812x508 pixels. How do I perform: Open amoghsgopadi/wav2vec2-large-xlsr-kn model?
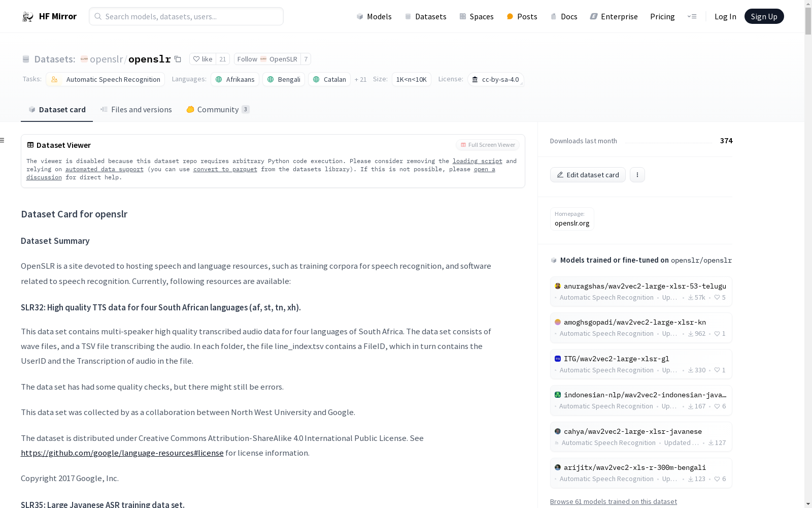click(x=641, y=328)
